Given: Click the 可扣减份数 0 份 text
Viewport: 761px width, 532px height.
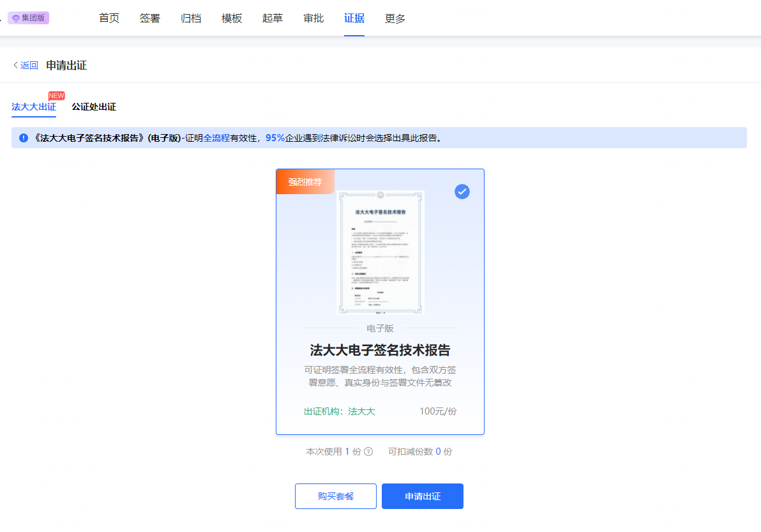Looking at the screenshot, I should (420, 452).
